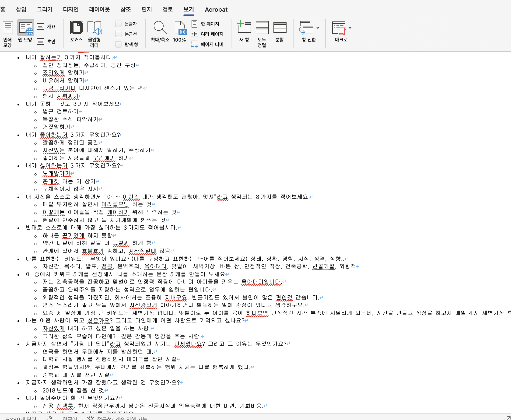This screenshot has height=420, width=511.
Task: Open the Macros dropdown arrow (매크로)
Action: (x=350, y=27)
